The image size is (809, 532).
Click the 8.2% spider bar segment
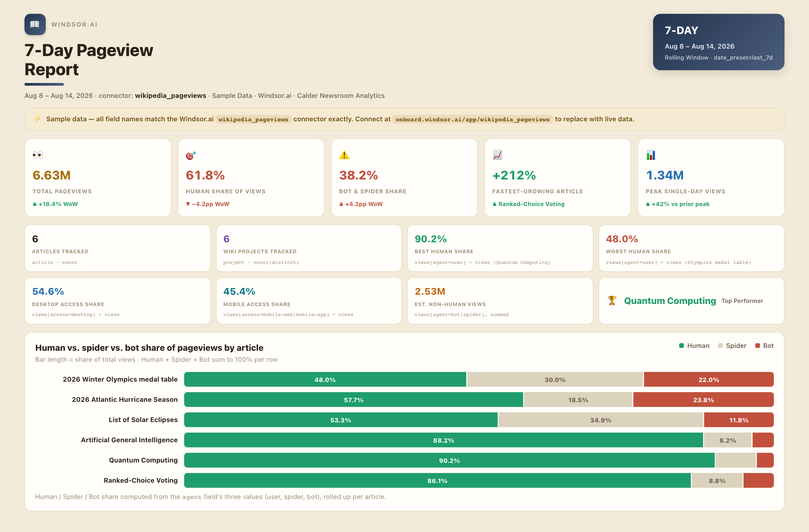tap(728, 440)
